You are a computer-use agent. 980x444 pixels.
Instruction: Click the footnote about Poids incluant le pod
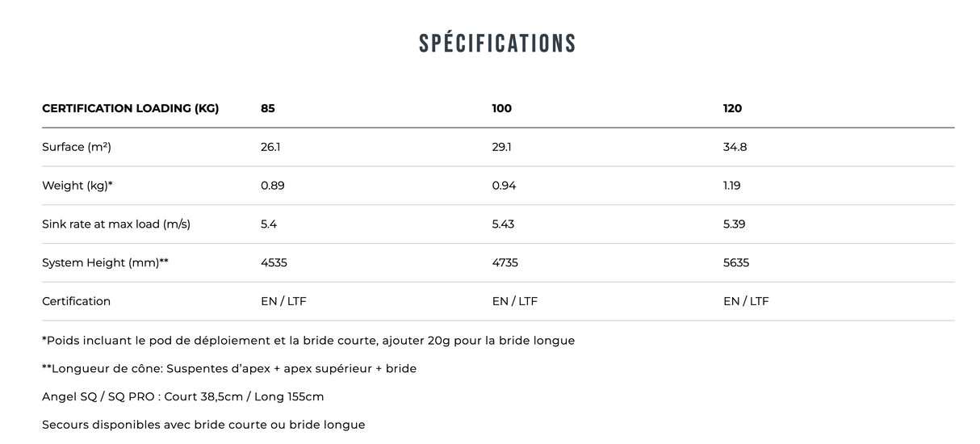pos(308,341)
